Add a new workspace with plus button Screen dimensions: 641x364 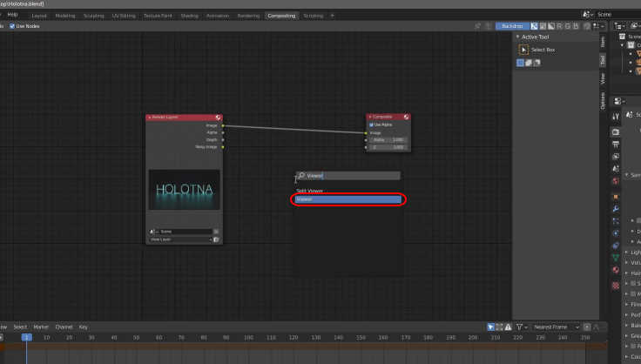pos(332,16)
